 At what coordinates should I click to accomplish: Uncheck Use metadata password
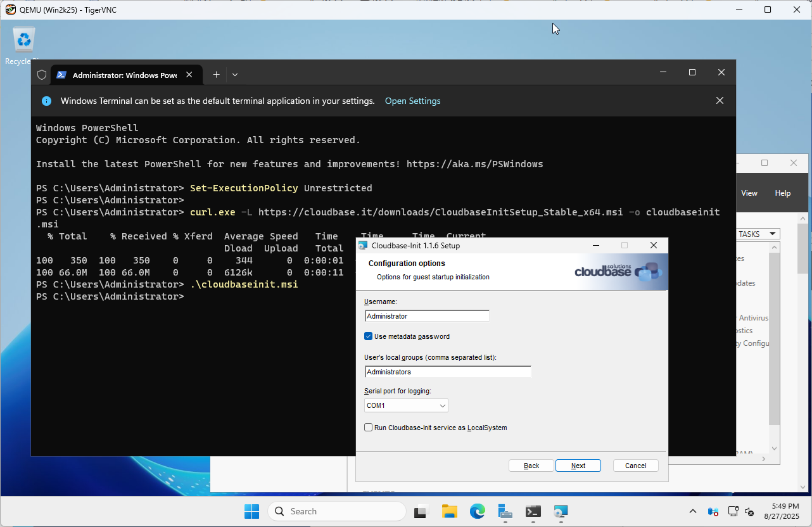[x=369, y=336]
